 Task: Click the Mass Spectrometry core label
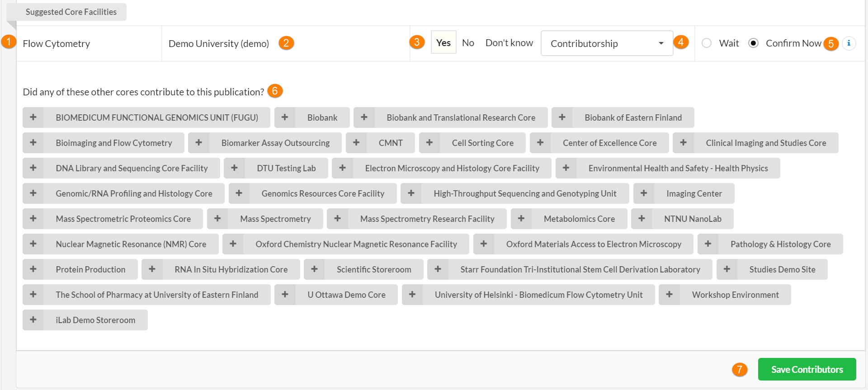pos(275,219)
